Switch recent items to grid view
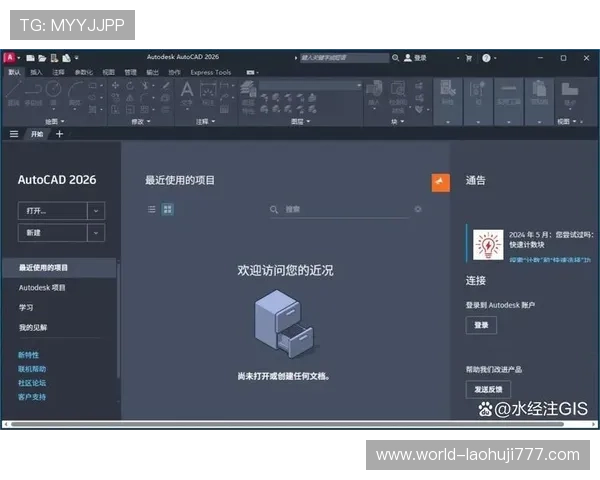600x480 pixels. tap(168, 209)
